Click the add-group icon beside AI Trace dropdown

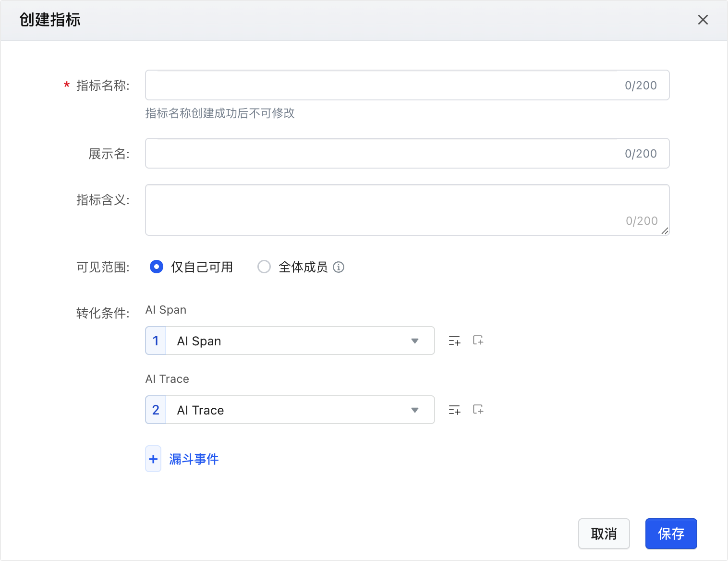pos(478,410)
